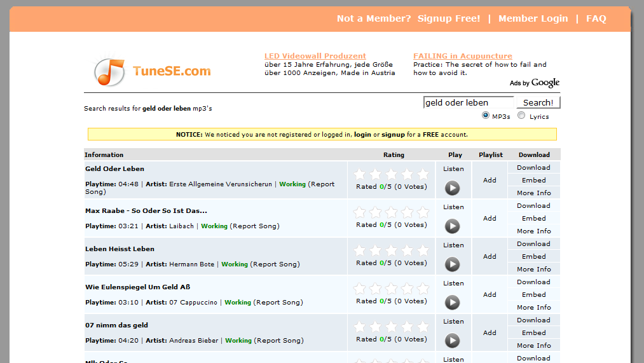Rate Leben Heisst Leben one star
Image resolution: width=644 pixels, height=363 pixels.
click(359, 250)
